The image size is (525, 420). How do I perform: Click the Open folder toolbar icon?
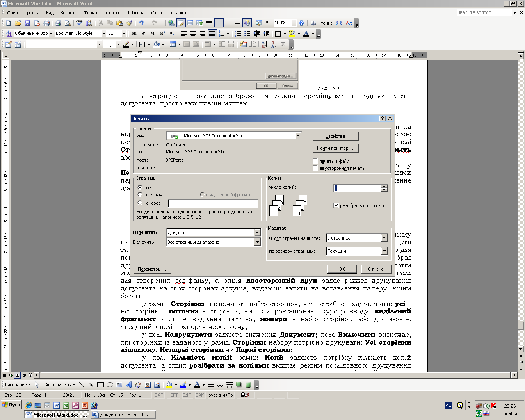18,23
